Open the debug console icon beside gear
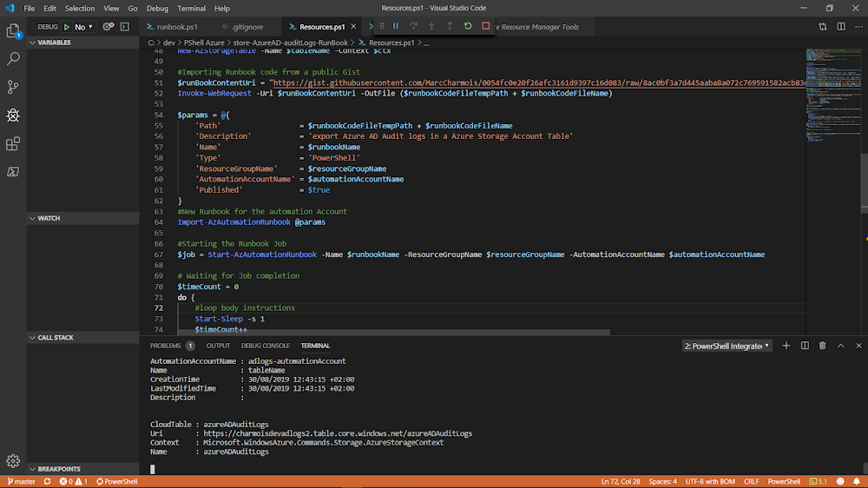Viewport: 868px width, 488px height. point(125,27)
